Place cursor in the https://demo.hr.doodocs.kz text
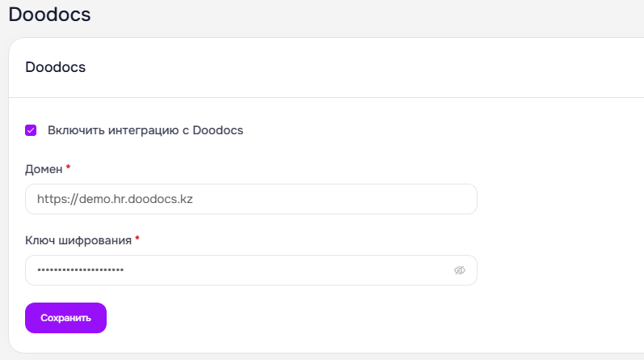Viewport: 644px width, 360px height. (x=115, y=199)
